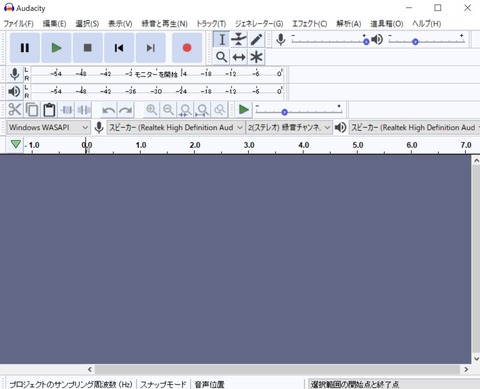Paste with the clipboard icon
The image size is (480, 389).
point(49,110)
